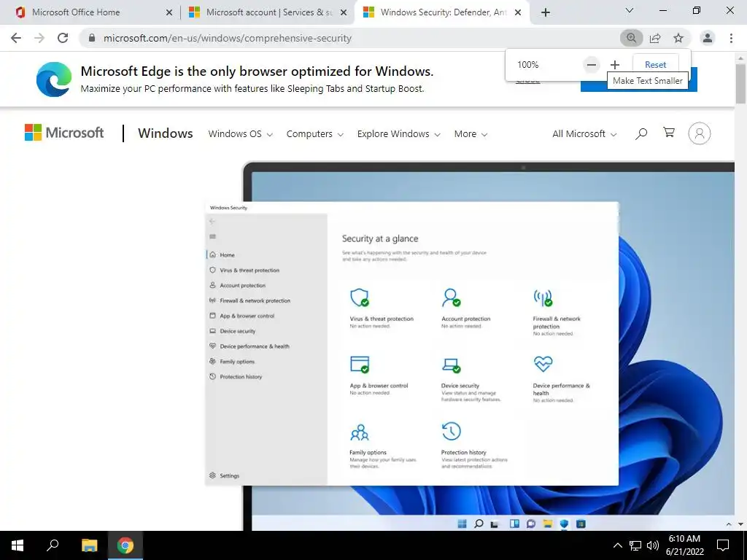Expand the All Microsoft menu
747x560 pixels.
click(x=584, y=134)
